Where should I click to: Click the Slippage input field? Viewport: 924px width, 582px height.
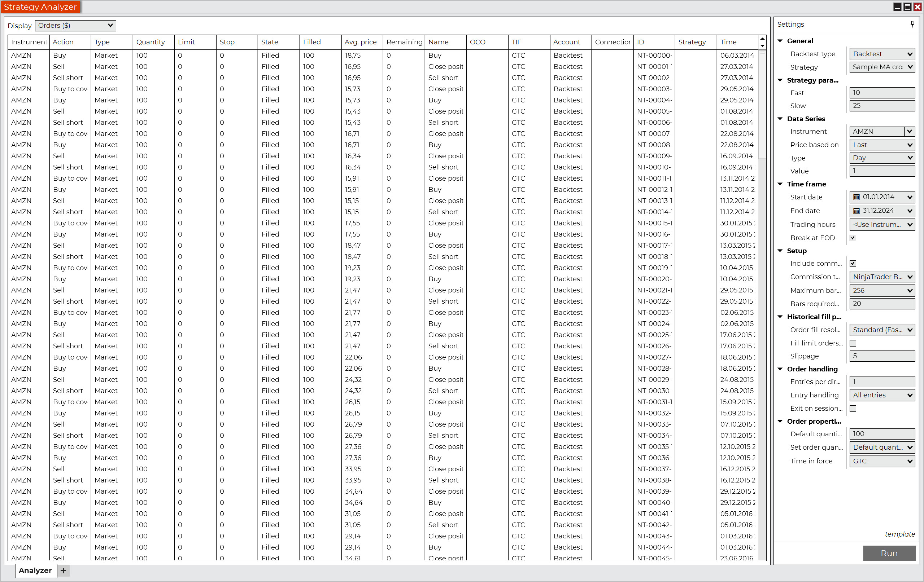pos(882,356)
